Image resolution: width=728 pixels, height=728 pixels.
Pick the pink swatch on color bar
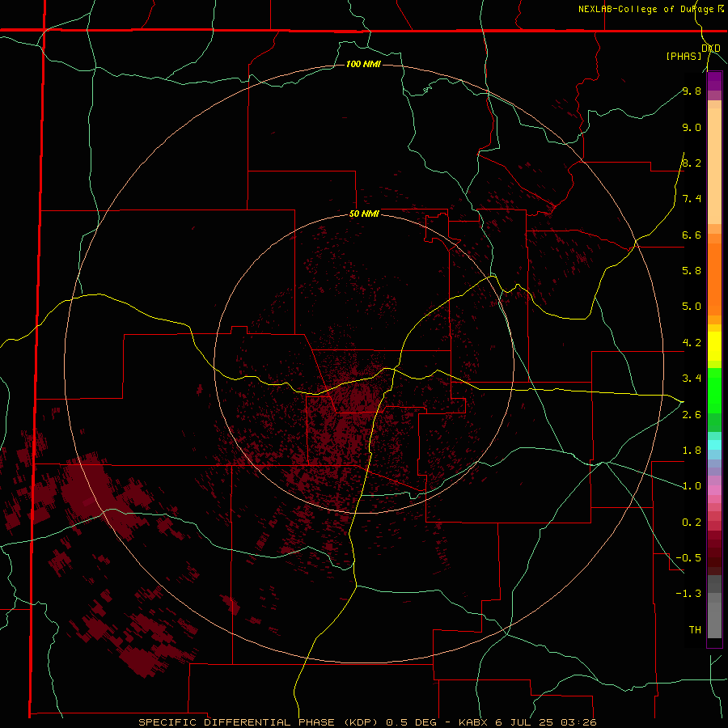714,490
